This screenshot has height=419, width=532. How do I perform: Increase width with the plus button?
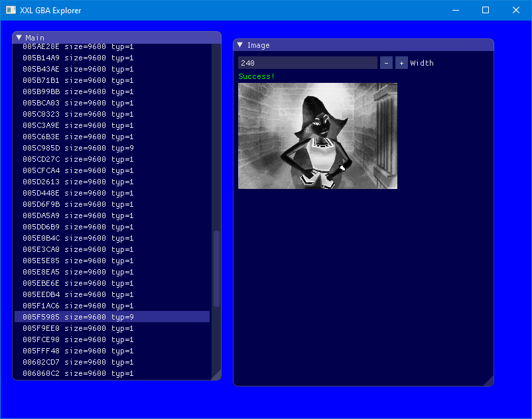coord(401,63)
